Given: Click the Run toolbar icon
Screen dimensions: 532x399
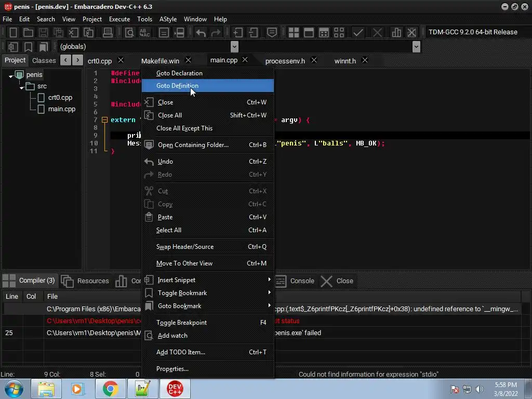Looking at the screenshot, I should (x=309, y=32).
